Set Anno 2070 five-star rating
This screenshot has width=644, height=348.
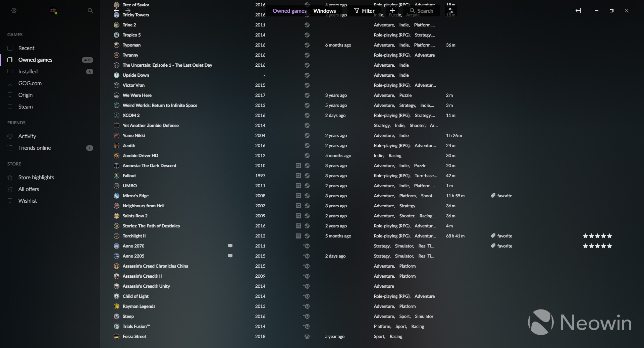point(597,246)
